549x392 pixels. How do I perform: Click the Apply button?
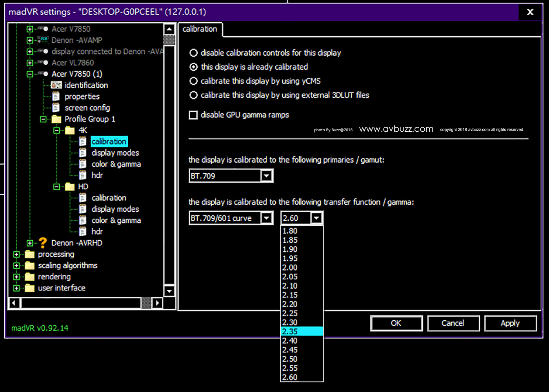[x=510, y=323]
